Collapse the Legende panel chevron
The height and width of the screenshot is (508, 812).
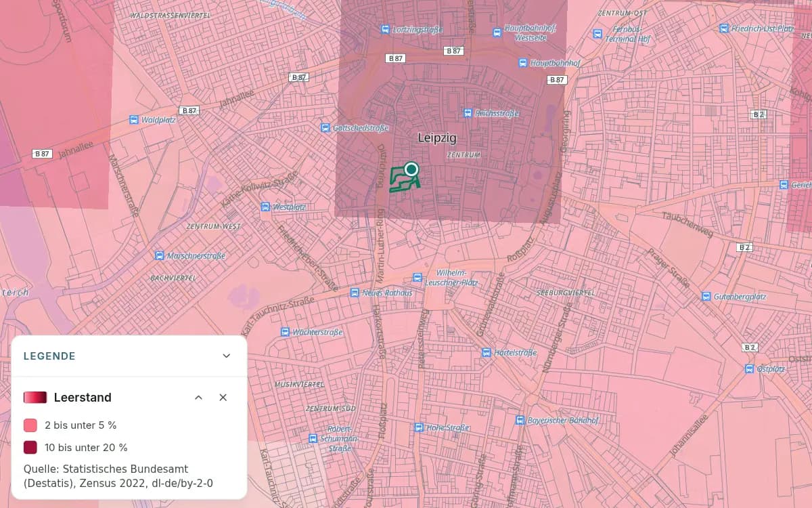click(227, 356)
